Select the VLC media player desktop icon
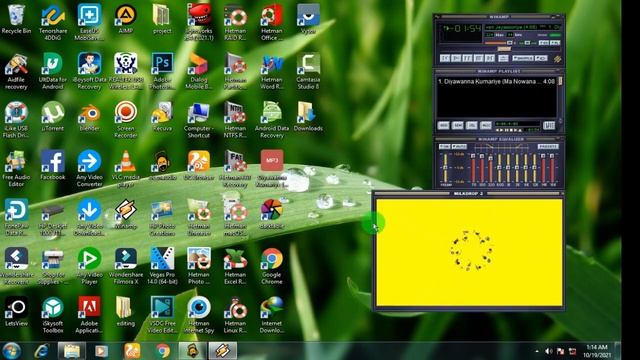 point(126,168)
